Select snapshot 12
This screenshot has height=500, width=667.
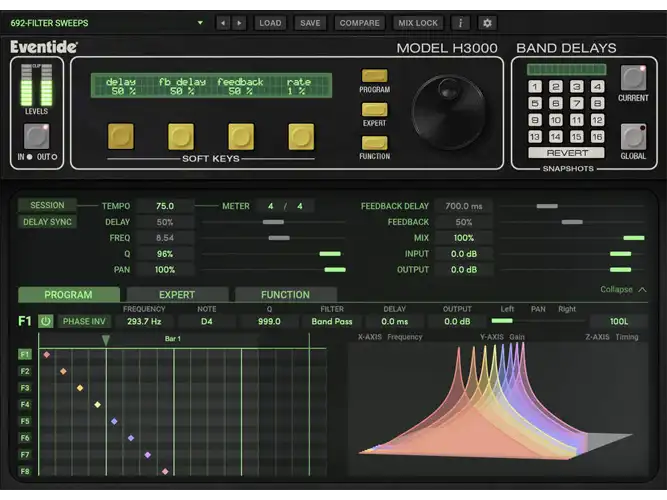(597, 120)
